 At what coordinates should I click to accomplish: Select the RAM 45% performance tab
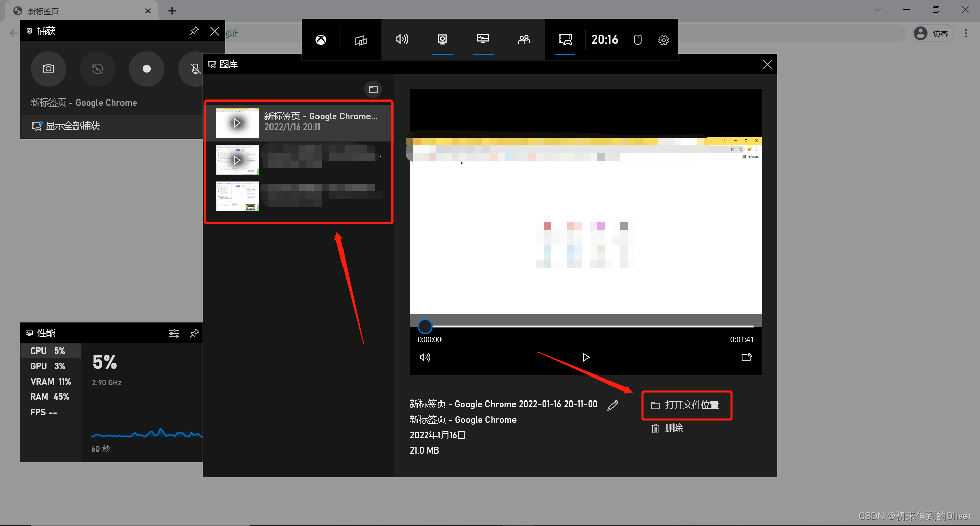coord(51,397)
